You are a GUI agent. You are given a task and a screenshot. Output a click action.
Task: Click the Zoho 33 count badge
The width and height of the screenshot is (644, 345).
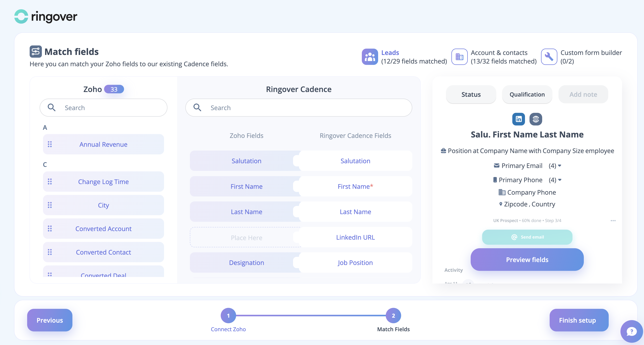coord(114,89)
